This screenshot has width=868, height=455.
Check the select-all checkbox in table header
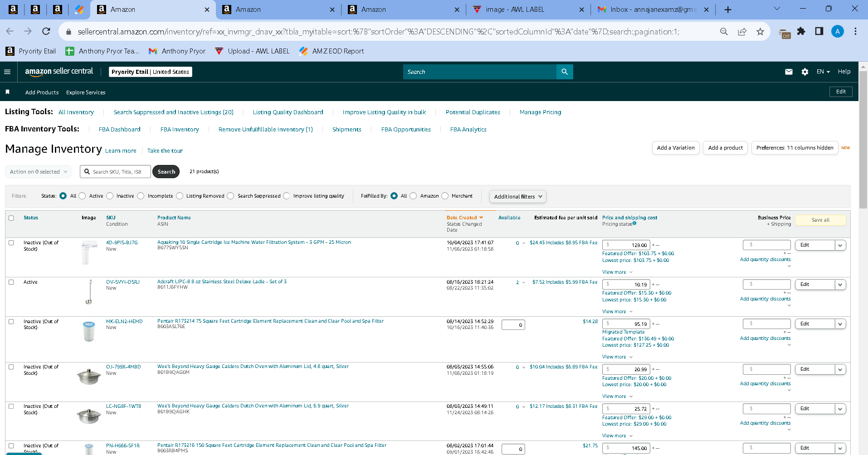point(11,218)
